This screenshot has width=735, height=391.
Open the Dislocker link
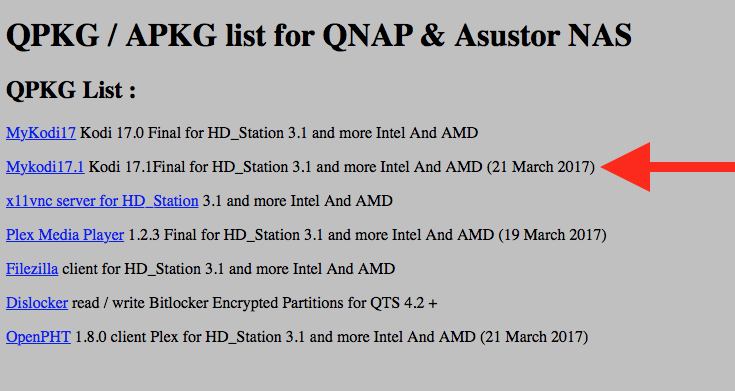point(37,303)
